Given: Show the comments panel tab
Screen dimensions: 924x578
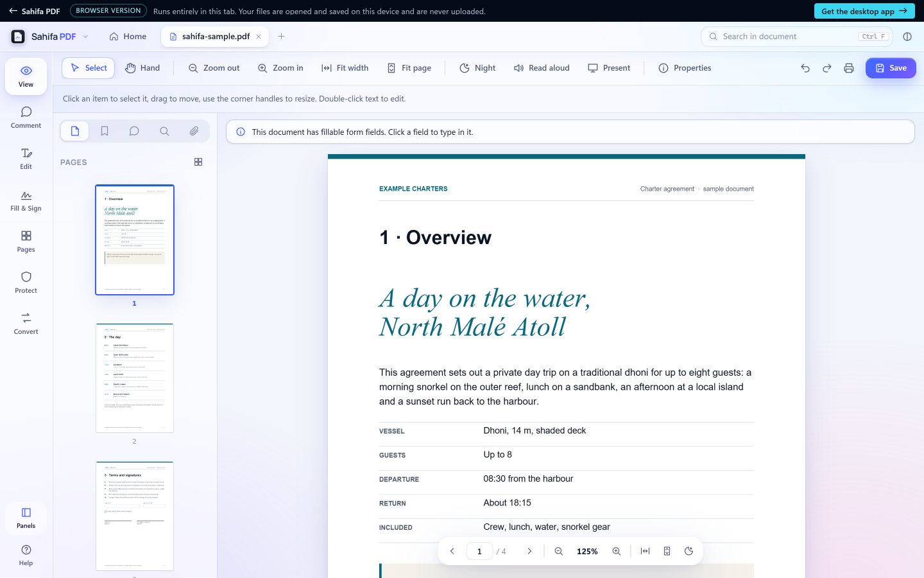Looking at the screenshot, I should pyautogui.click(x=134, y=131).
